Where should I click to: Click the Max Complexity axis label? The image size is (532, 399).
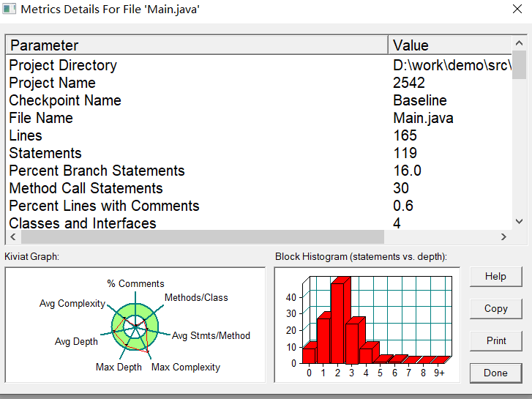(186, 367)
